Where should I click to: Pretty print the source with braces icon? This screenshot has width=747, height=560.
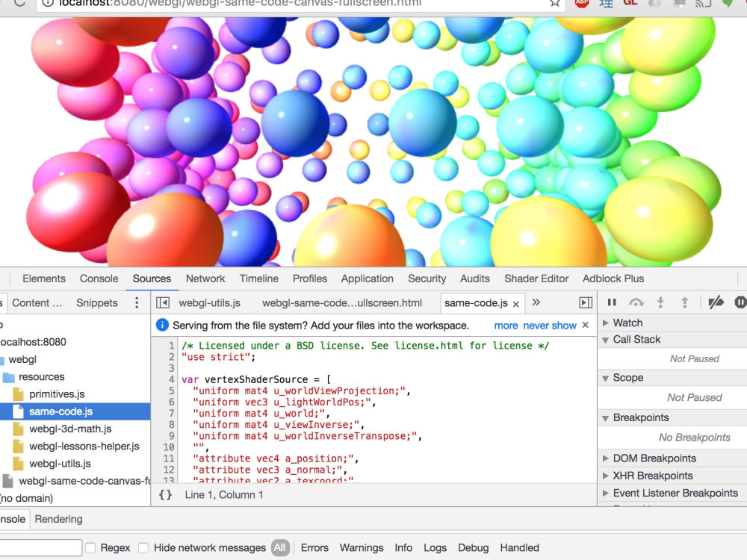pos(165,495)
